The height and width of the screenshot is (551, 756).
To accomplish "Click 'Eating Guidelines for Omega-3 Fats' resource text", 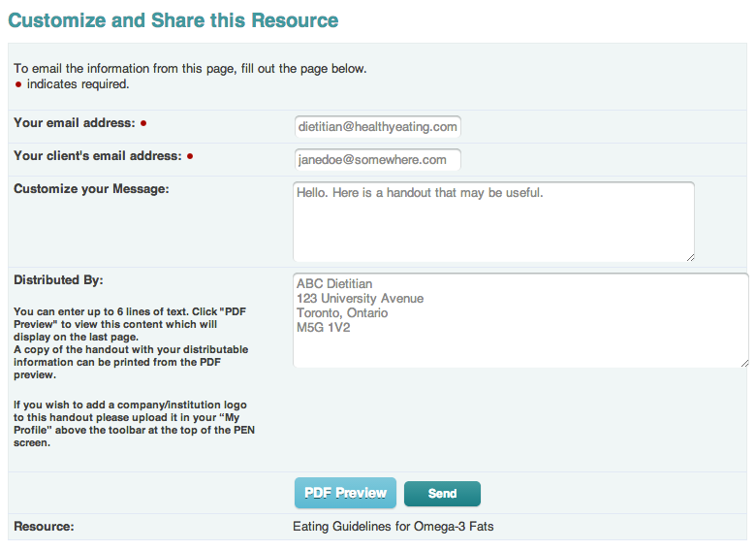I will (393, 527).
